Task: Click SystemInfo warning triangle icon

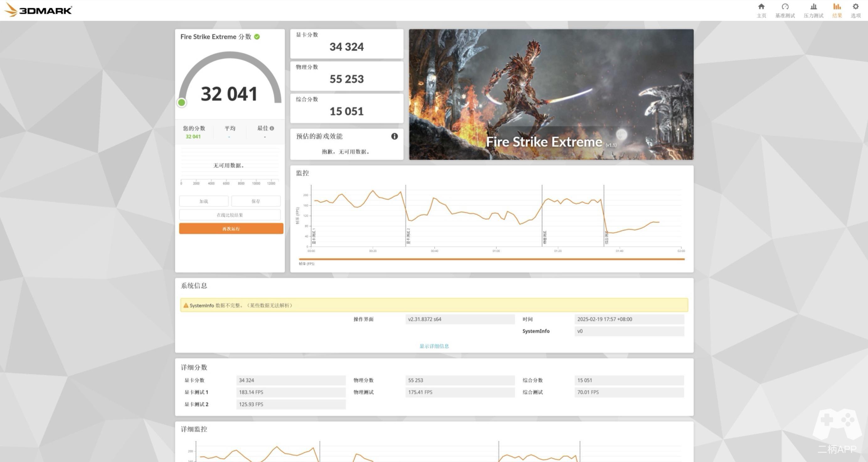Action: point(186,305)
